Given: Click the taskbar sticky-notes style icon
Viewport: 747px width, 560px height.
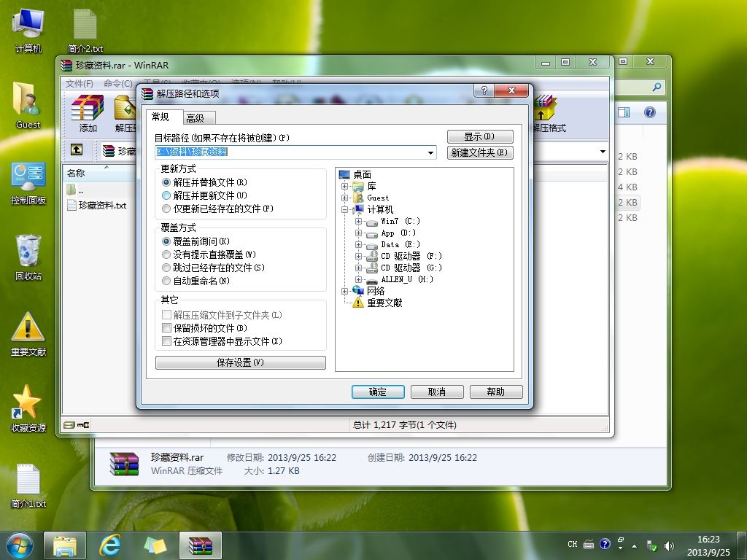Looking at the screenshot, I should (155, 545).
